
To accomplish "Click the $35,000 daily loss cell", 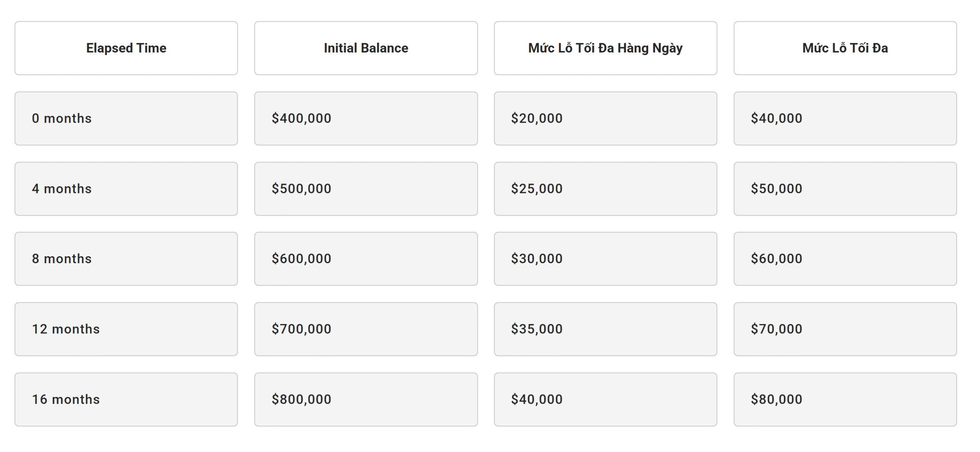I will tap(605, 329).
